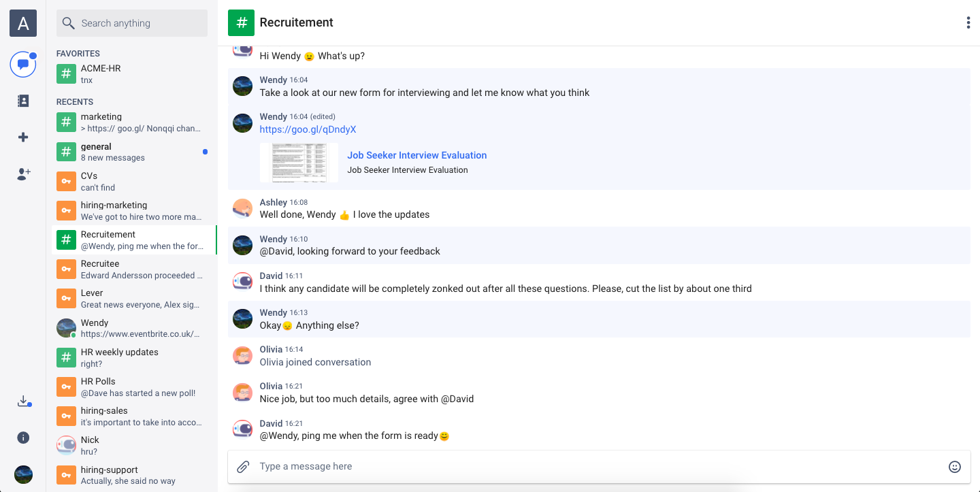Screen dimensions: 980x492
Task: Click the invite user icon
Action: click(x=23, y=174)
